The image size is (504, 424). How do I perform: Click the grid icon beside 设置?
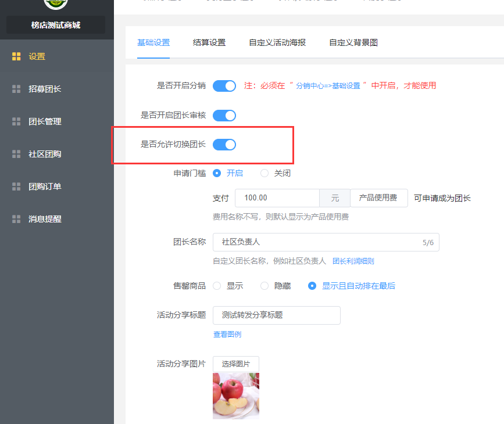coord(16,56)
